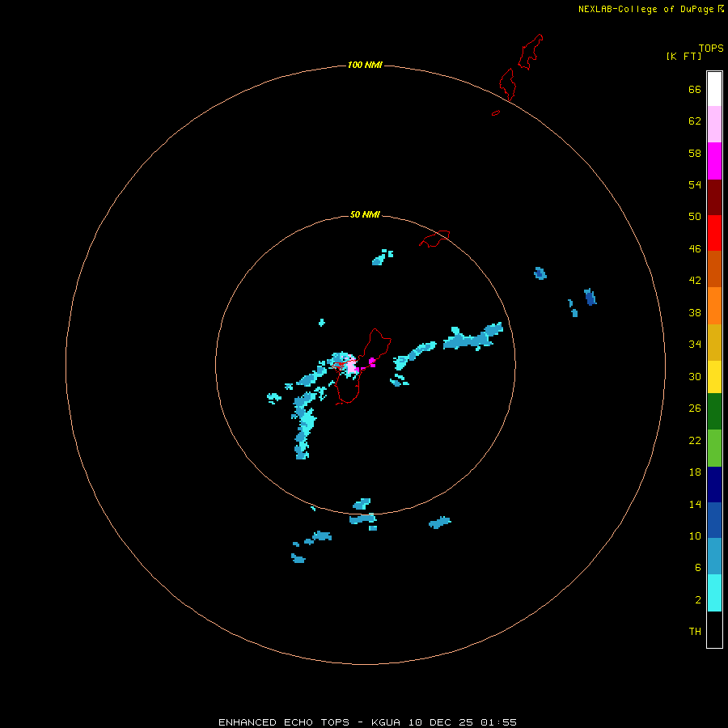
Task: Click the 10 DEC 25 date text
Action: (441, 722)
